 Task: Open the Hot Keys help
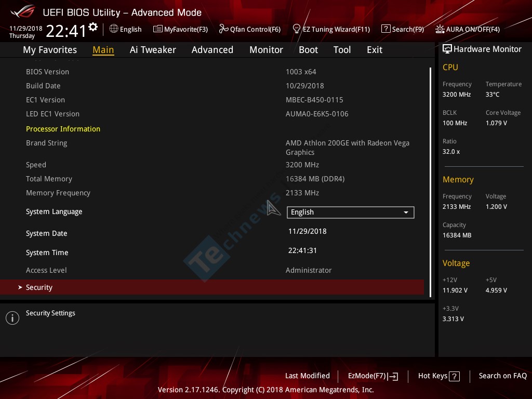coord(438,376)
